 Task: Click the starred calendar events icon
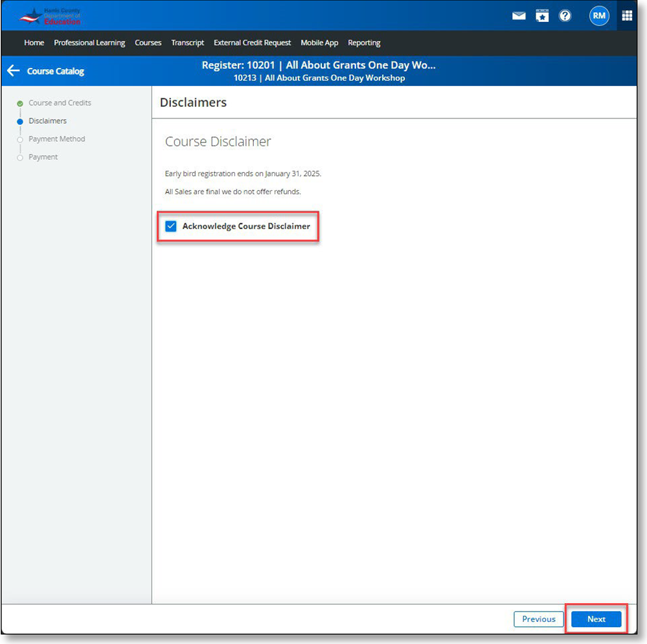click(x=542, y=16)
